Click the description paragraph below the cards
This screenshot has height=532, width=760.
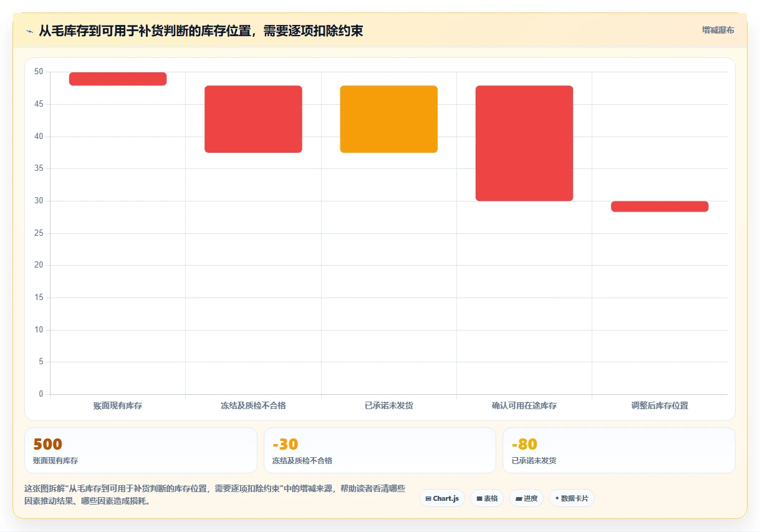tap(215, 495)
